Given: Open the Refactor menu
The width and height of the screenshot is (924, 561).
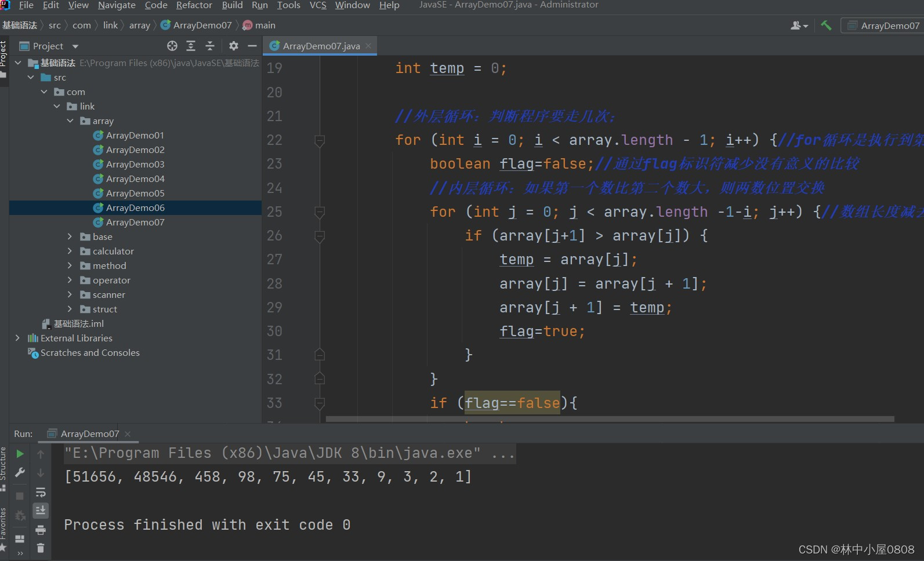Looking at the screenshot, I should point(194,5).
